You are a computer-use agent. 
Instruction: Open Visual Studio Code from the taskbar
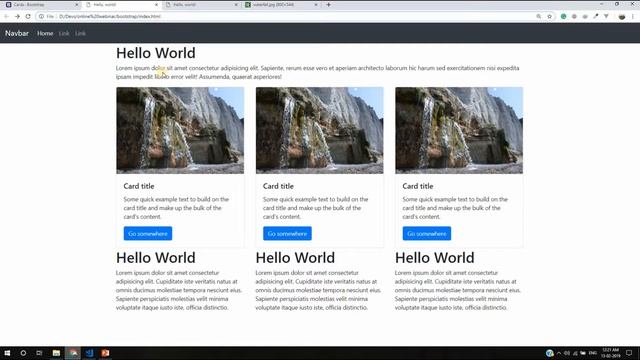pos(89,353)
